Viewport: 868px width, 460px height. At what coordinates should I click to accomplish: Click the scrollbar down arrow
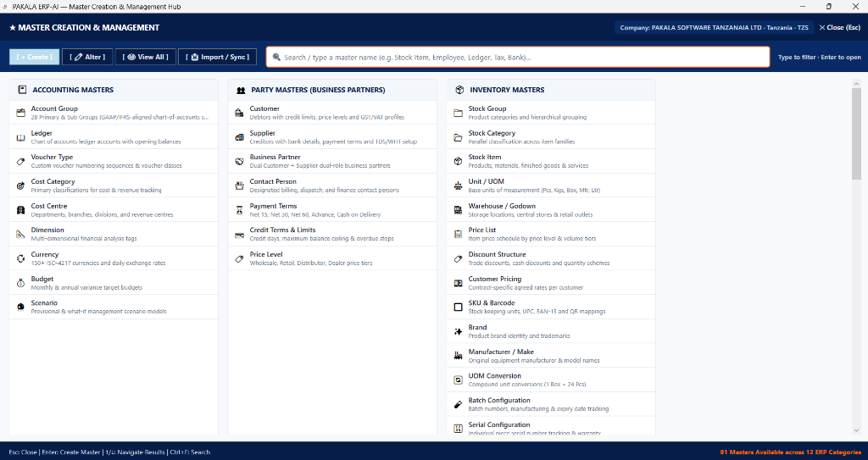856,430
